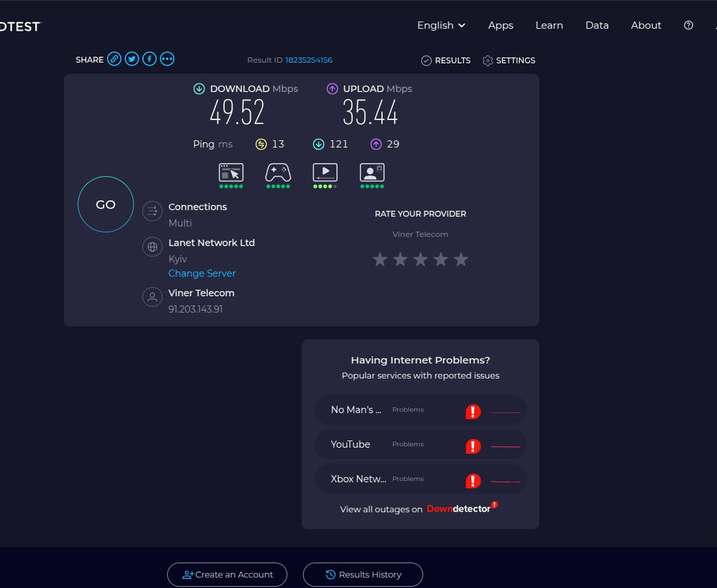Click the user provider icon
The height and width of the screenshot is (588, 717).
pos(152,297)
